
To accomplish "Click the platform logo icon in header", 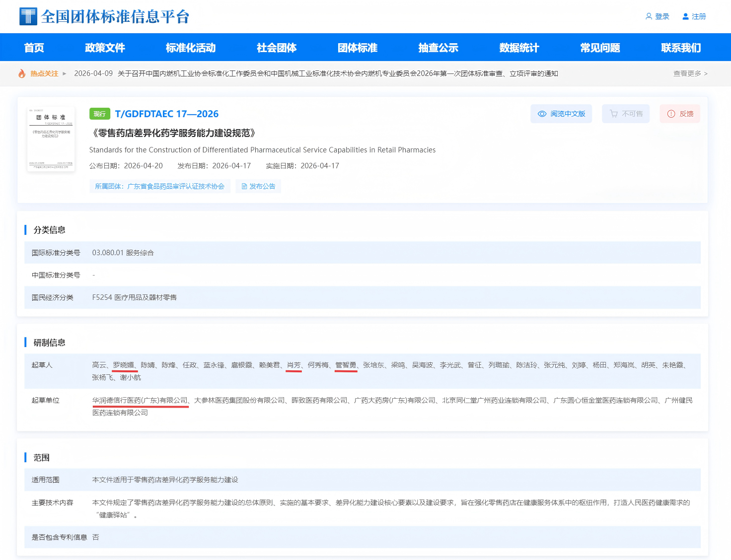I will 28,16.
